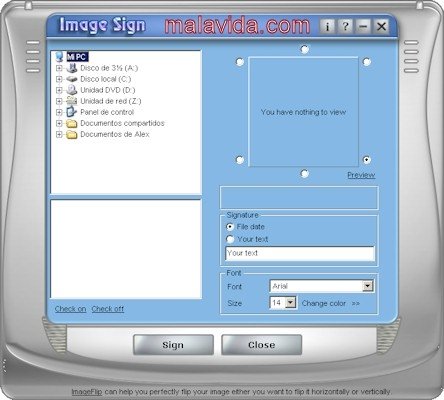The width and height of the screenshot is (444, 400).
Task: Click the hard disk icon for Disco local (C:)
Action: pyautogui.click(x=72, y=79)
